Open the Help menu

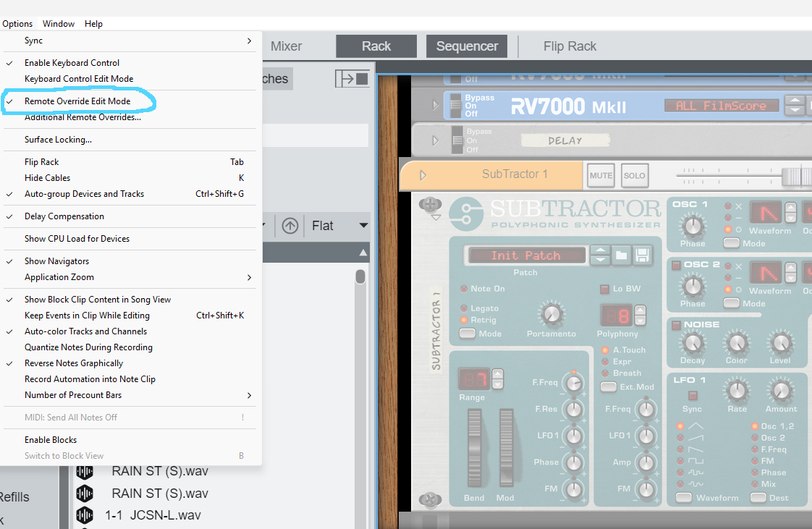[x=94, y=24]
